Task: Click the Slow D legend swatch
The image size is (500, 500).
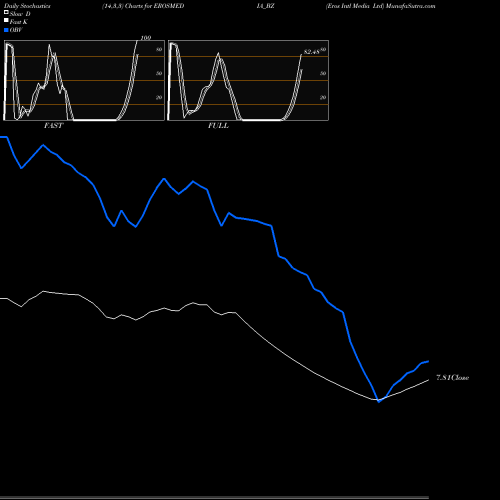Action: tap(6, 12)
